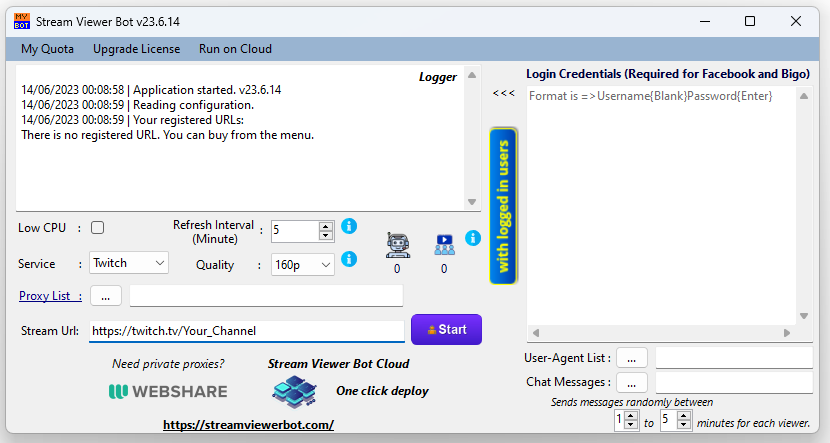Click the 'There is no registered URL' log line
This screenshot has width=830, height=443.
click(167, 135)
